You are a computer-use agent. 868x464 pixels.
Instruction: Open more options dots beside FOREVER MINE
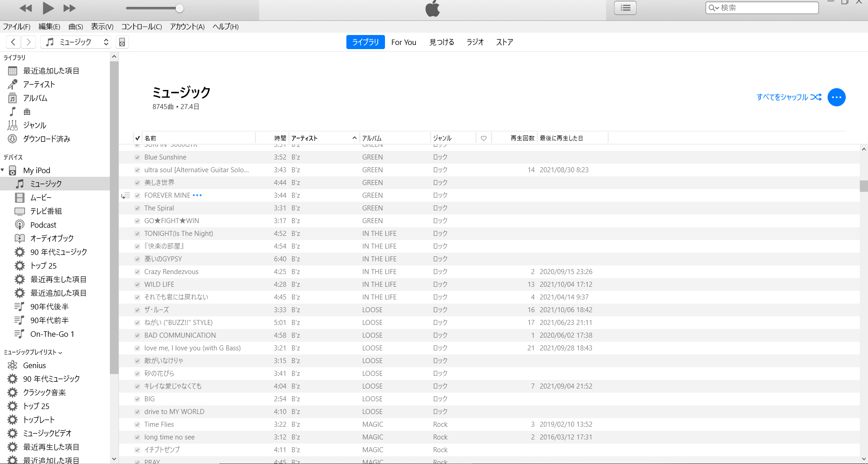pos(197,195)
